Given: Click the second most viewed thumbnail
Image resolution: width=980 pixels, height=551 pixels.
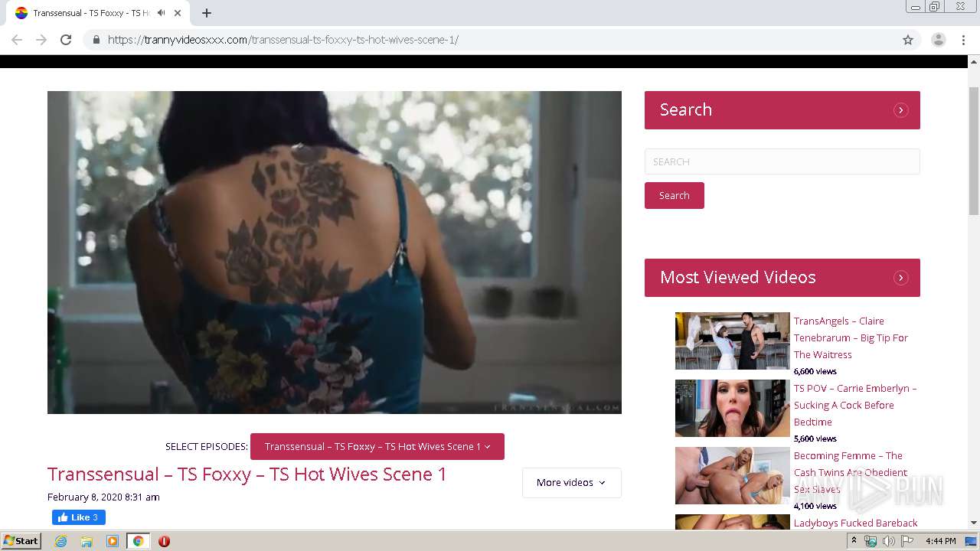Looking at the screenshot, I should [x=732, y=409].
